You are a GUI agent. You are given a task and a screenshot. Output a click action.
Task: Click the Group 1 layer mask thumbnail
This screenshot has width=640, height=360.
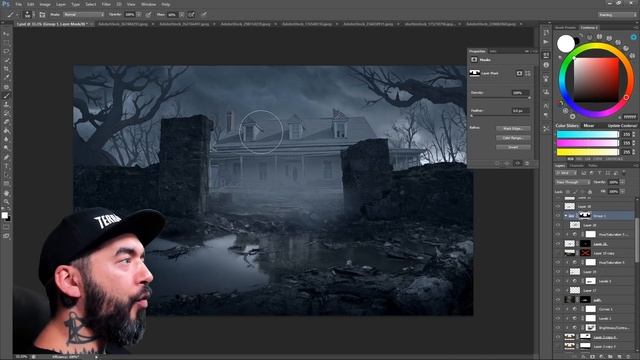pyautogui.click(x=585, y=216)
